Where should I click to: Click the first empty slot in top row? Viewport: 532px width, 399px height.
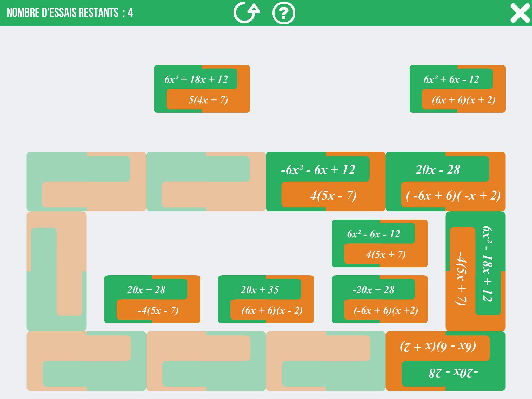click(86, 182)
